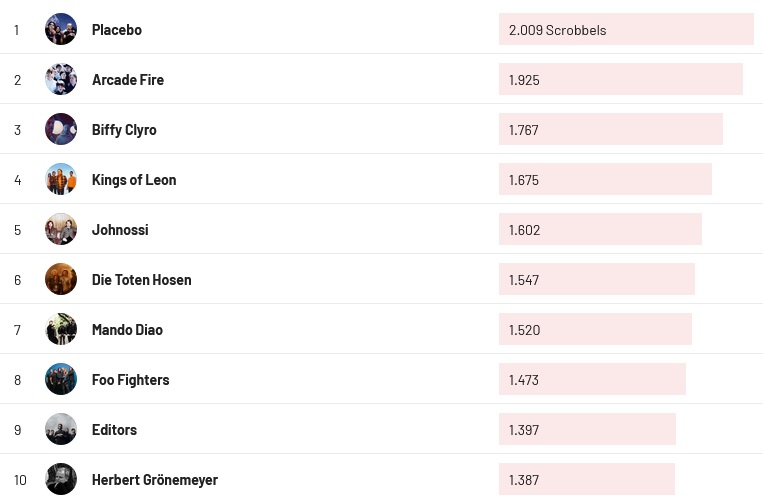Click the Die Toten Hosen name
The width and height of the screenshot is (763, 501).
click(141, 280)
